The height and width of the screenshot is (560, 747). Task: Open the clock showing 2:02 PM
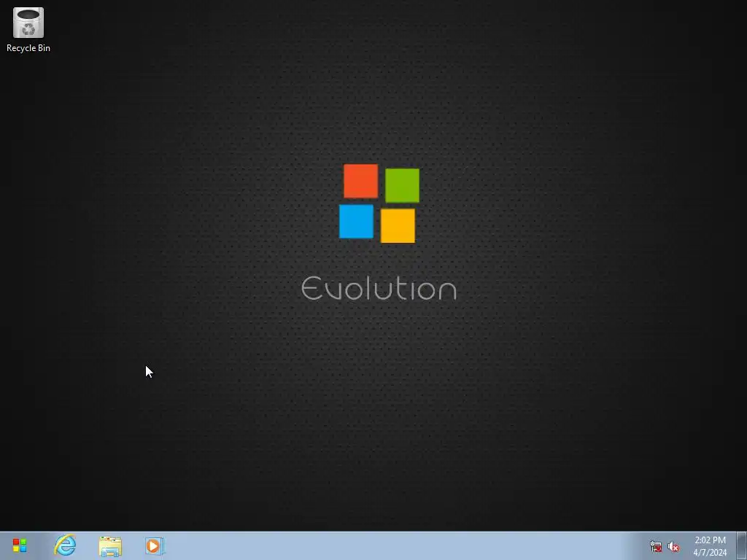pyautogui.click(x=710, y=546)
